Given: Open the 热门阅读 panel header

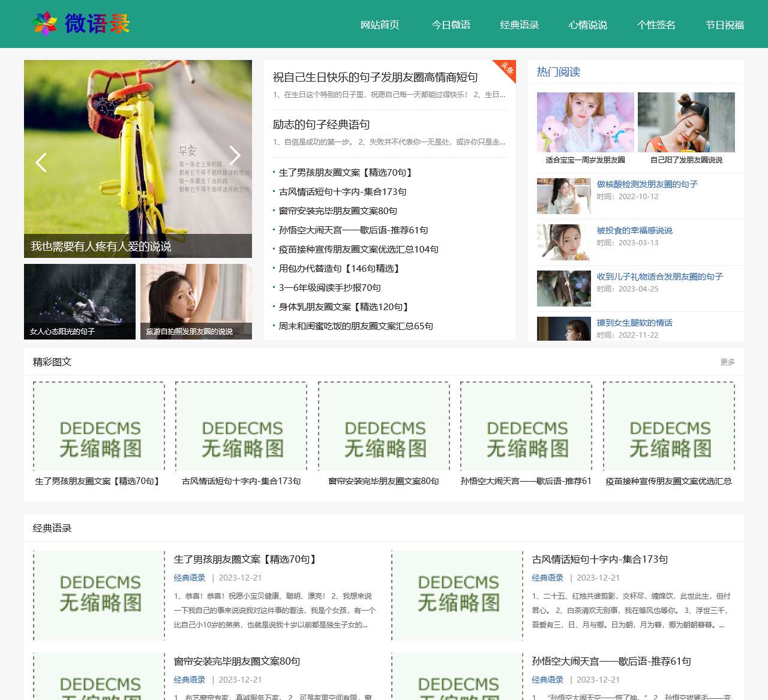Looking at the screenshot, I should (559, 71).
